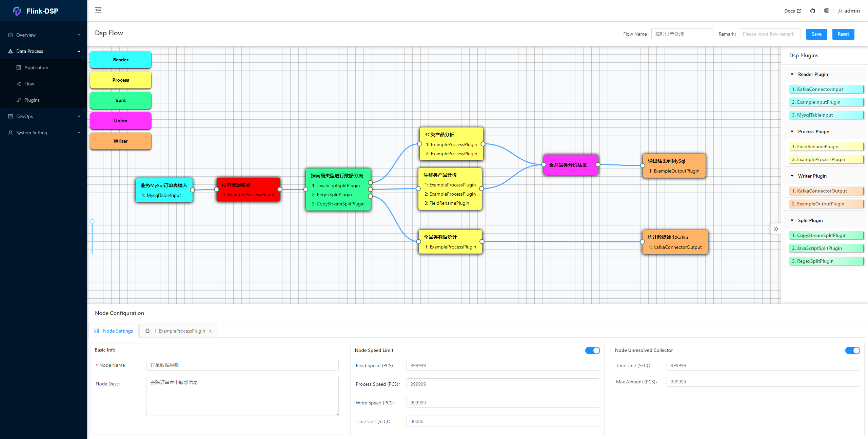Disable the Node Unresolved Collector switch
The image size is (868, 439).
pyautogui.click(x=852, y=350)
